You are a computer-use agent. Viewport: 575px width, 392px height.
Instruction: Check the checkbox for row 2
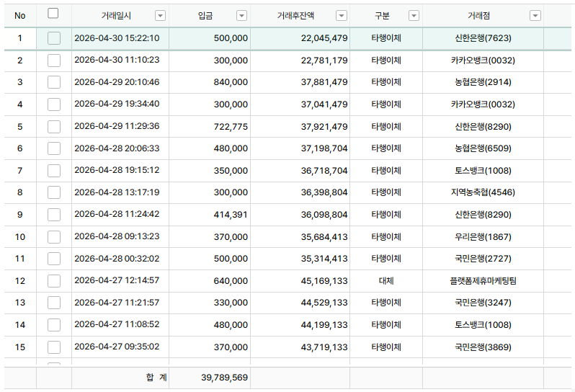[54, 61]
